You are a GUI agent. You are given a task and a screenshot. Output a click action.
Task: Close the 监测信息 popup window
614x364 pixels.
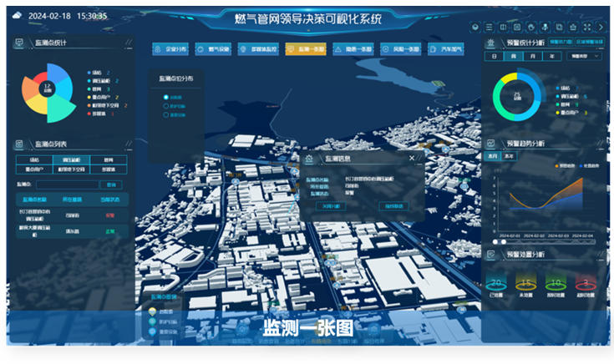pos(411,157)
